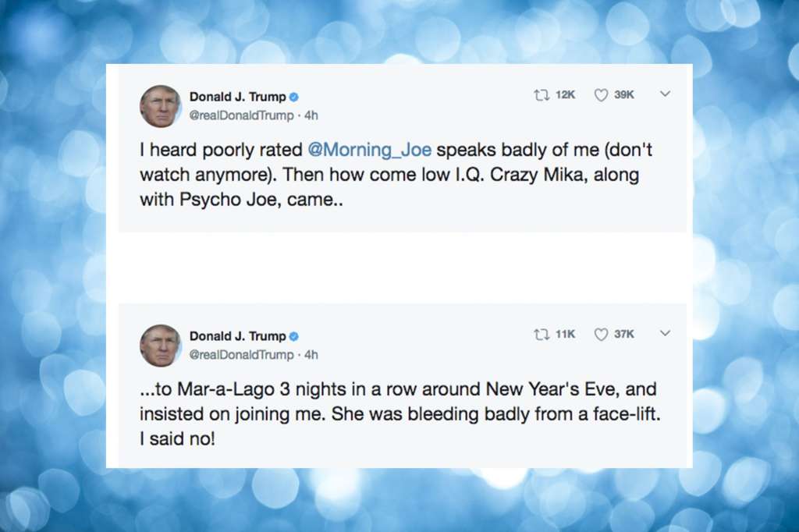Select the profile picture on the second tweet

(160, 345)
